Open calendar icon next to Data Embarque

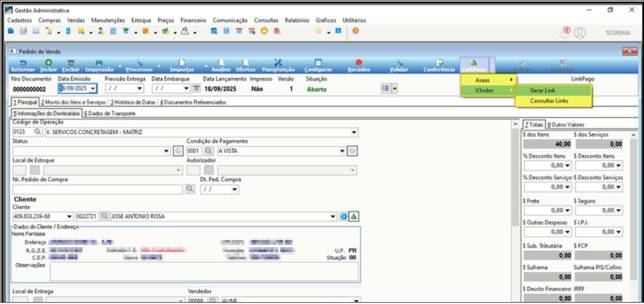tap(196, 89)
